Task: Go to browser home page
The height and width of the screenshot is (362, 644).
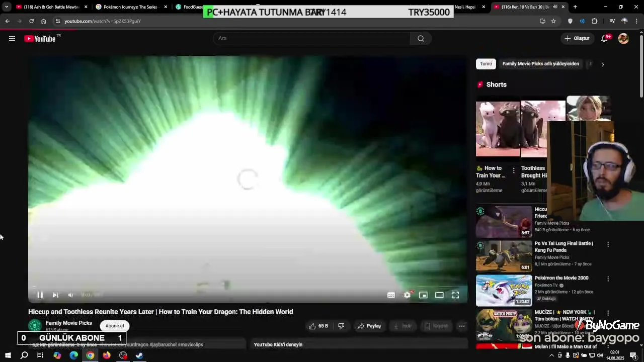Action: [x=43, y=21]
